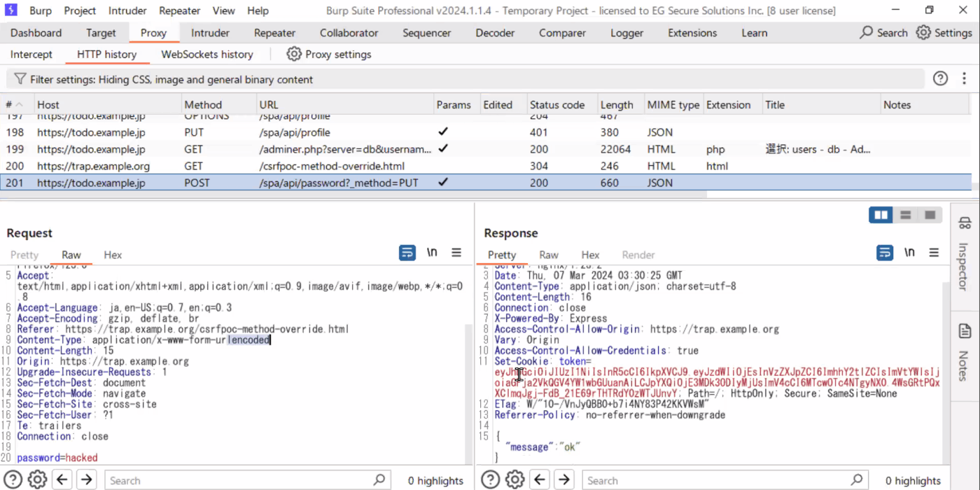Open filter bar three-dot options menu

966,79
